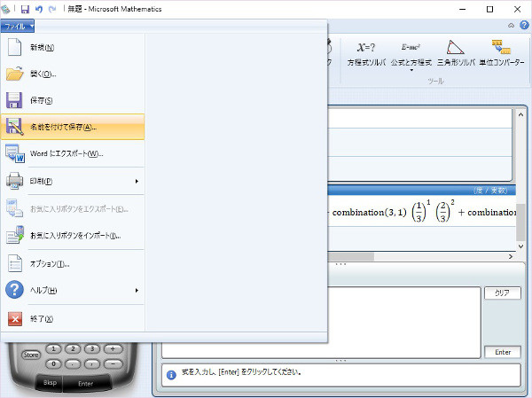Image resolution: width=532 pixels, height=398 pixels.
Task: Click the Open folder icon
Action: coord(14,74)
